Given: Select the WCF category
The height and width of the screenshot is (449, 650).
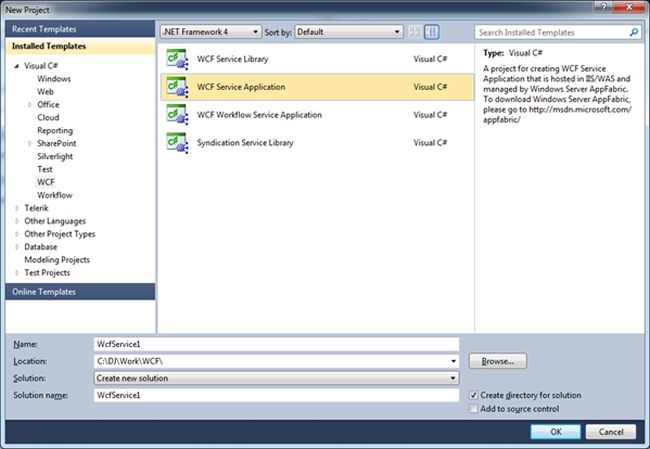Looking at the screenshot, I should (x=46, y=182).
